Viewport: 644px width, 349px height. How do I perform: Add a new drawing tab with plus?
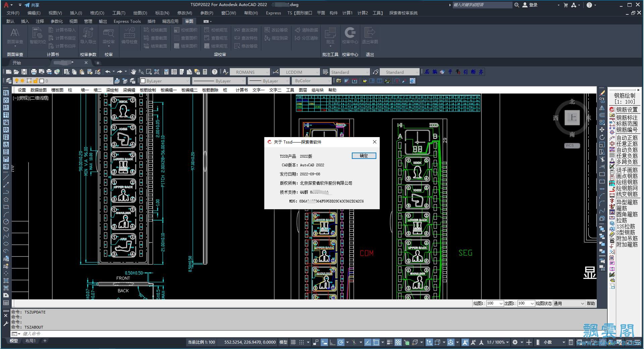pos(98,63)
